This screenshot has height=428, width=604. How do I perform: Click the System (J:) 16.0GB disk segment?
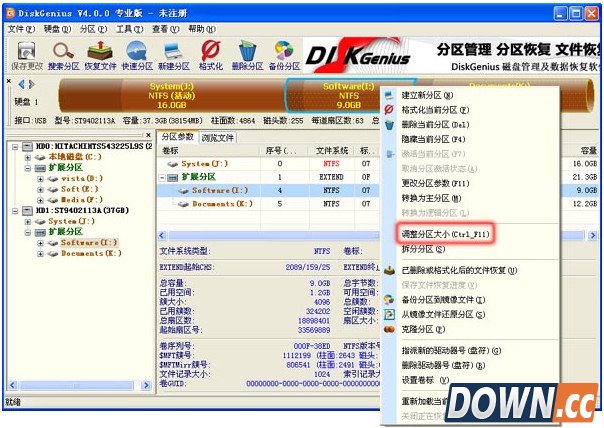click(x=172, y=96)
